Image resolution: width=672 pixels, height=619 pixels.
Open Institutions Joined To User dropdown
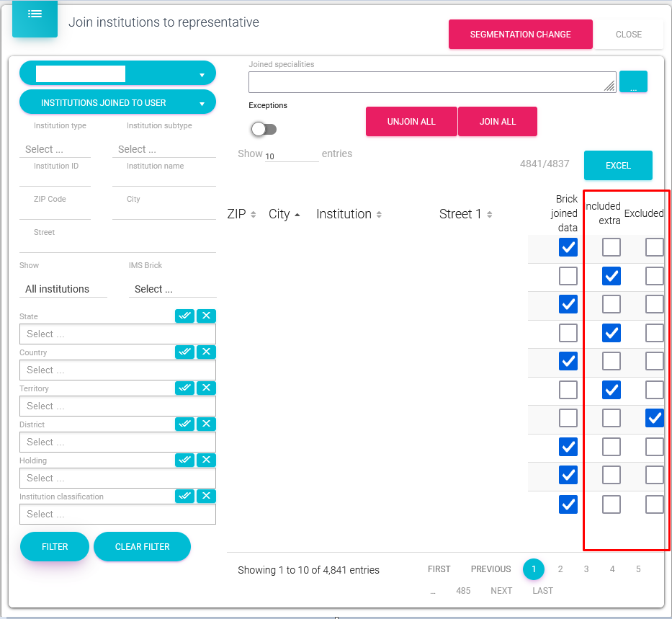[x=117, y=102]
